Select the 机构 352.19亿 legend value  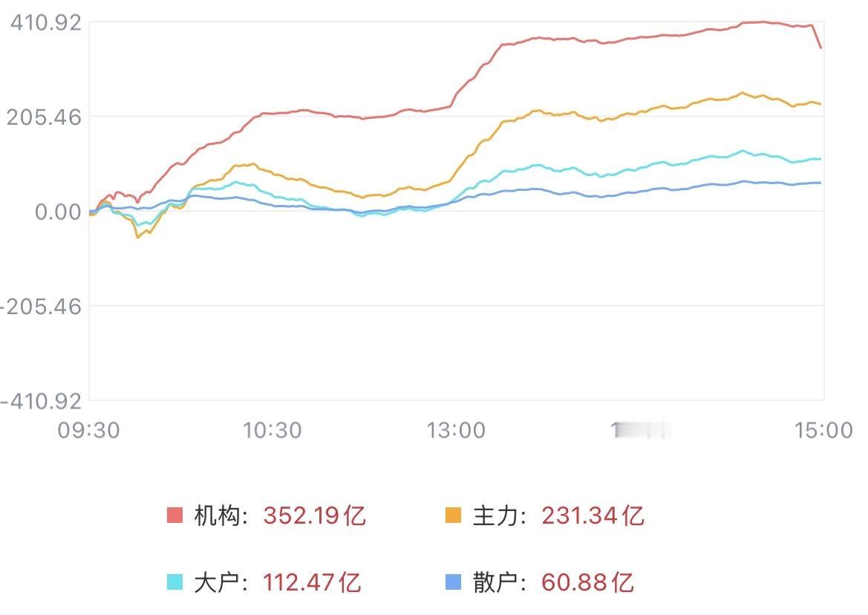click(314, 515)
